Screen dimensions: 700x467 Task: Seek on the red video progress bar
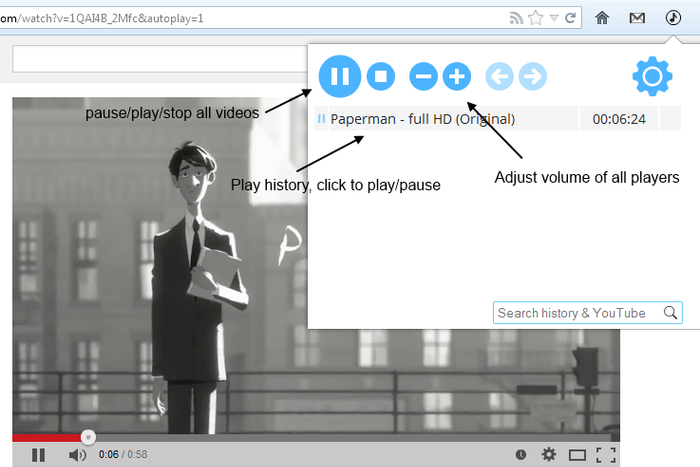coord(50,437)
